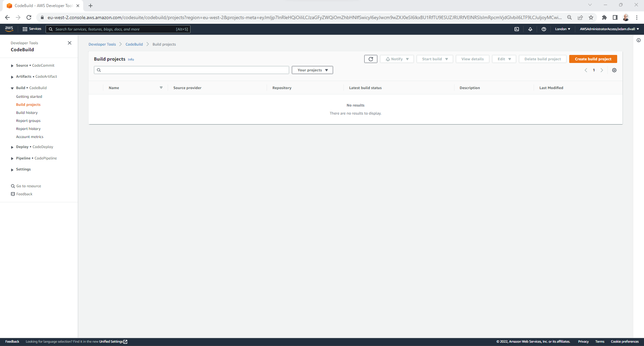This screenshot has height=346, width=644.
Task: Expand Deploy CodeDeploy section
Action: [12, 147]
